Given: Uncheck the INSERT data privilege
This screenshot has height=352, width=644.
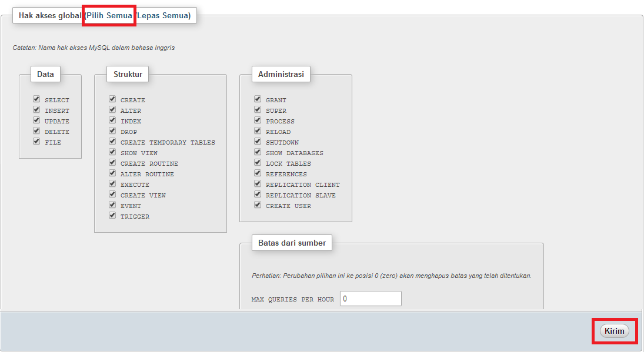Looking at the screenshot, I should point(36,110).
